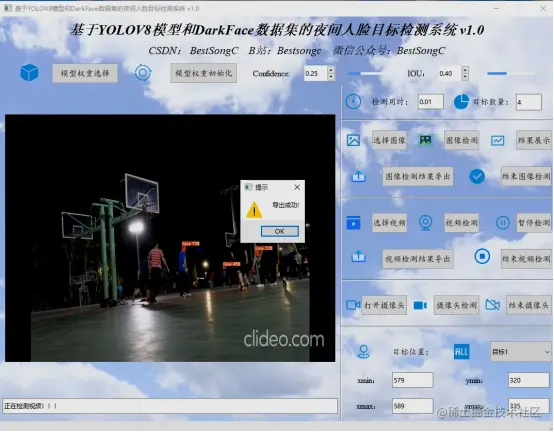Click 选择视频 button

pyautogui.click(x=389, y=223)
